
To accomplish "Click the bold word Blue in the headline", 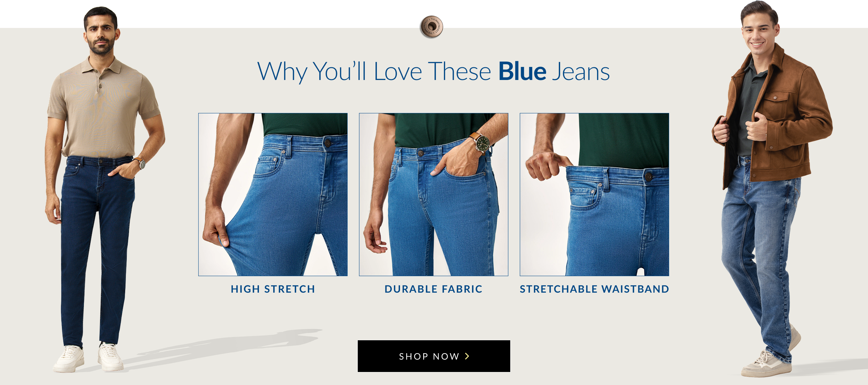I will tap(522, 71).
